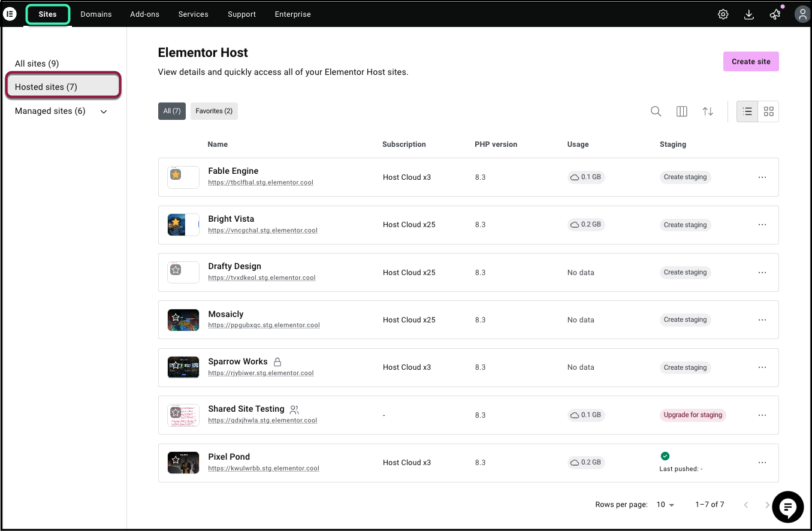This screenshot has height=531, width=812.
Task: Switch to list view
Action: click(747, 111)
